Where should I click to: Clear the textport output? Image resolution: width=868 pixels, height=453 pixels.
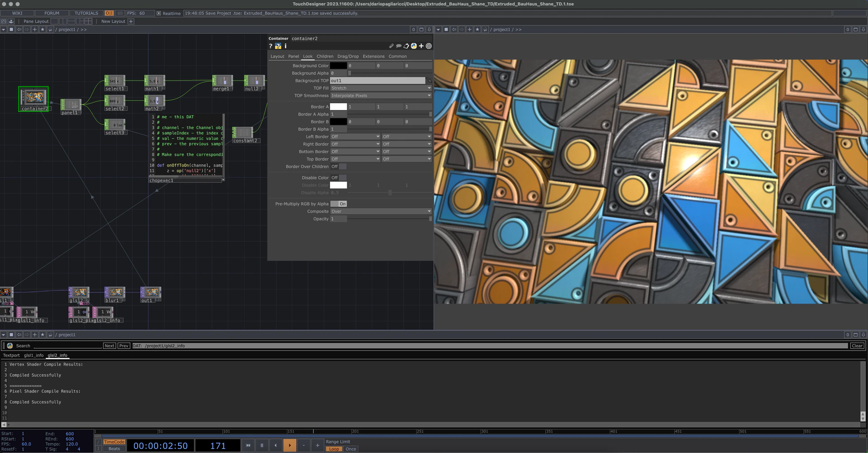[857, 346]
